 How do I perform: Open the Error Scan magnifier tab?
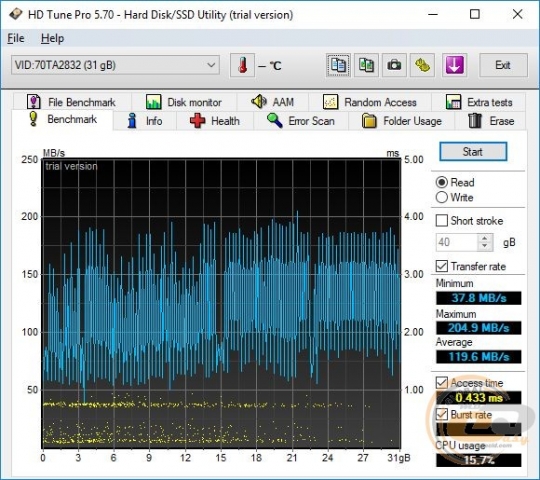click(301, 121)
